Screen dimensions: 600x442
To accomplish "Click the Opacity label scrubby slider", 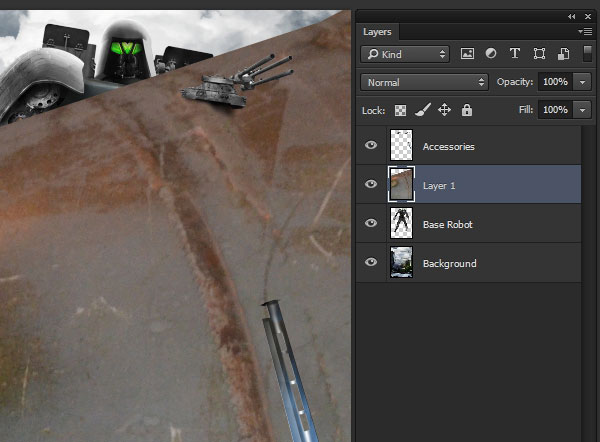I will tap(515, 82).
